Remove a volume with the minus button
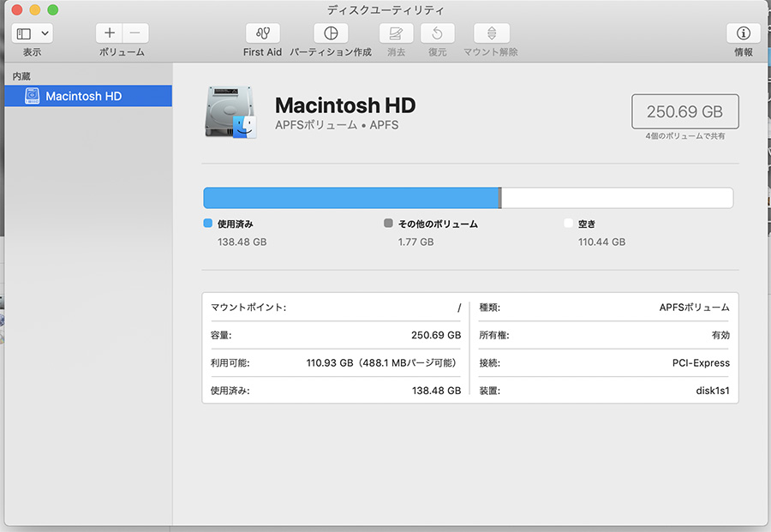The image size is (771, 532). [x=135, y=33]
